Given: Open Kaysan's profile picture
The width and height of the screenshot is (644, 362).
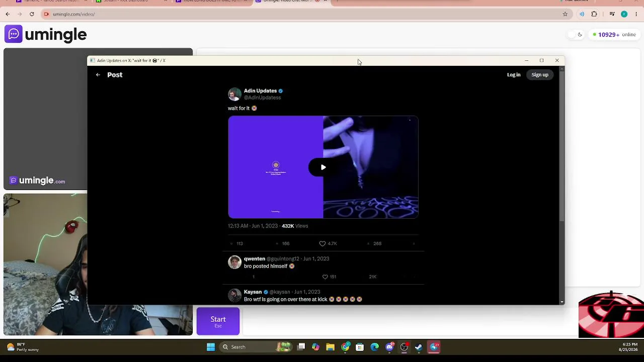Looking at the screenshot, I should pos(234,296).
